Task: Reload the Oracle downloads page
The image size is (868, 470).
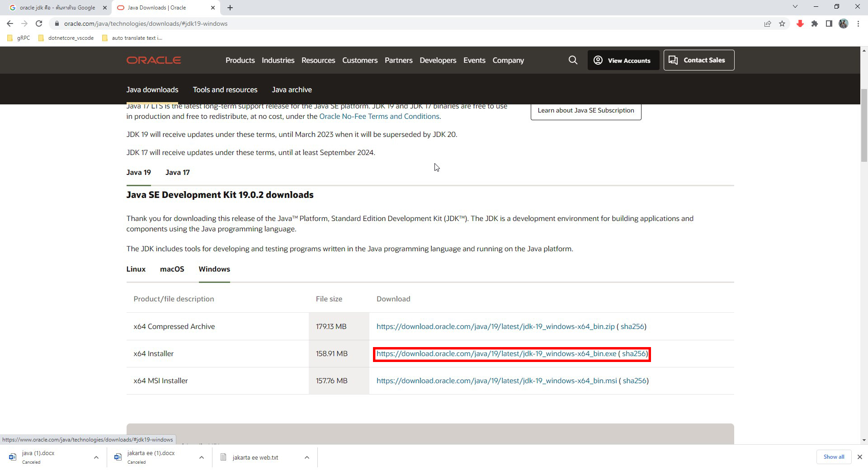Action: [39, 23]
